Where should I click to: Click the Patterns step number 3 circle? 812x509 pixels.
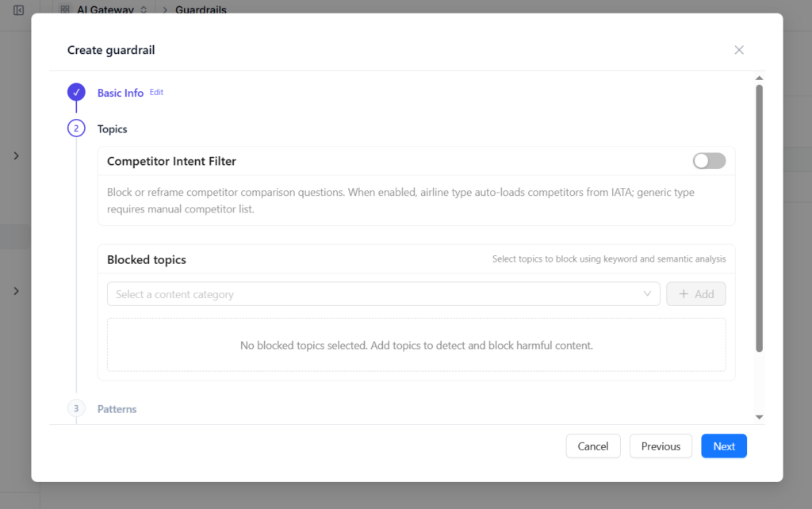(76, 408)
